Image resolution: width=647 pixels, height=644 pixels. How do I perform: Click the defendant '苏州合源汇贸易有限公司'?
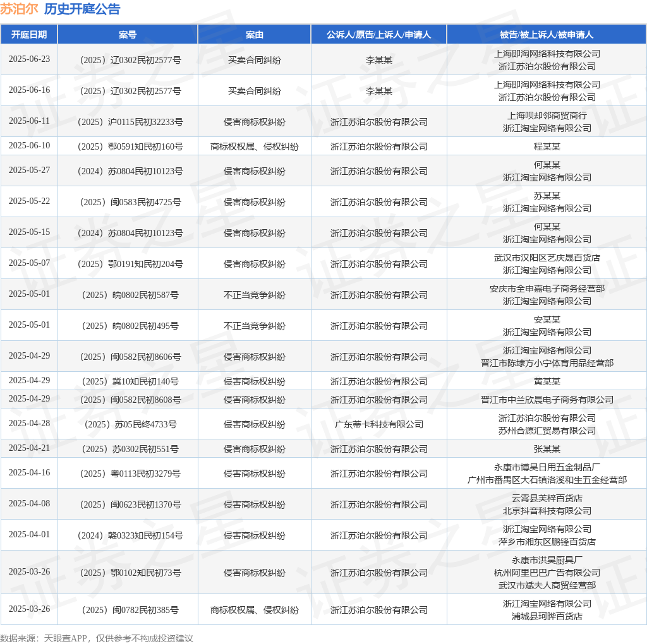(547, 431)
